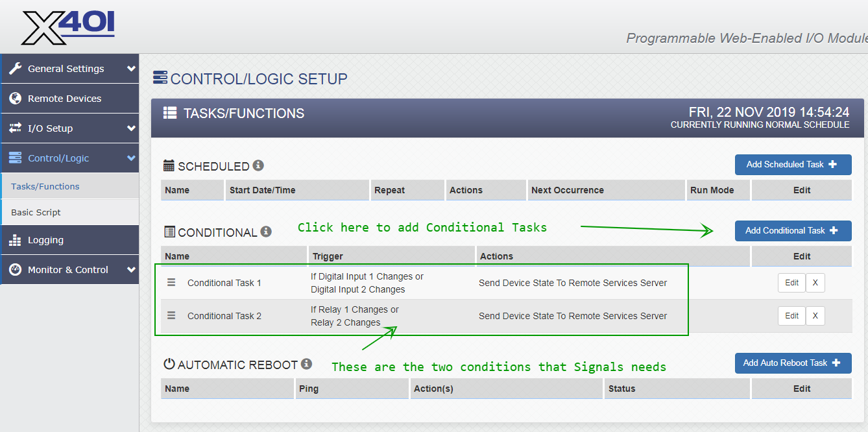
Task: Edit Conditional Task 2
Action: pos(791,315)
